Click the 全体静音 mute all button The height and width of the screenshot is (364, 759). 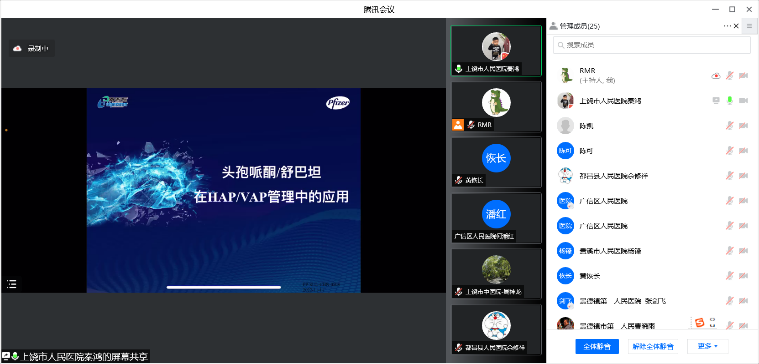pos(597,347)
